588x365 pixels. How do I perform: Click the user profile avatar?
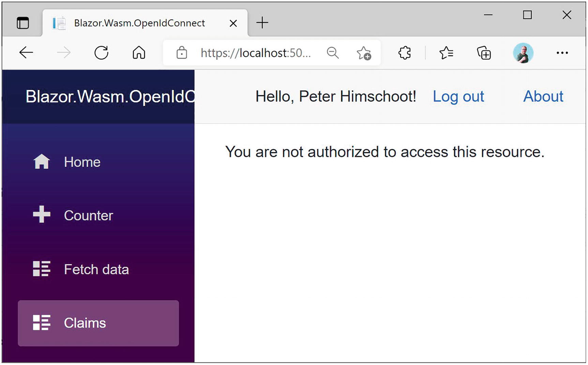(523, 53)
